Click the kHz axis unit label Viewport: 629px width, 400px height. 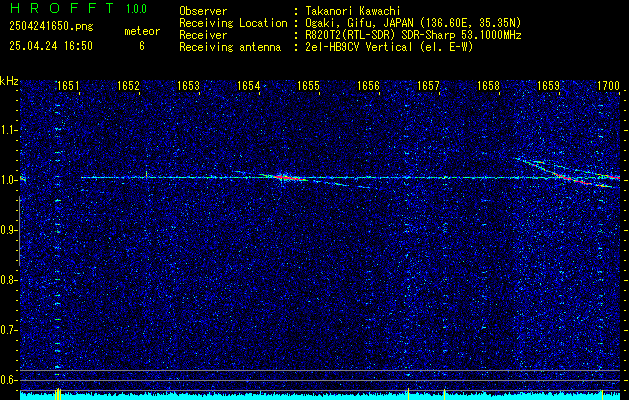[9, 81]
